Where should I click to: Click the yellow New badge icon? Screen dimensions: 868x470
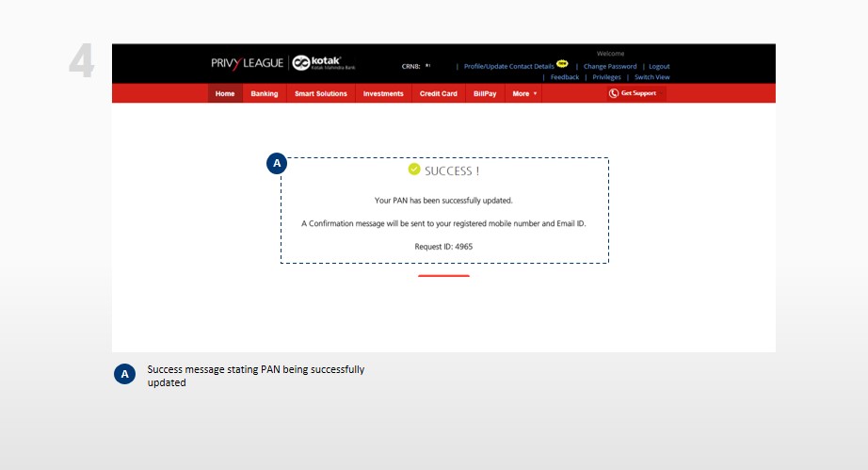click(x=562, y=64)
